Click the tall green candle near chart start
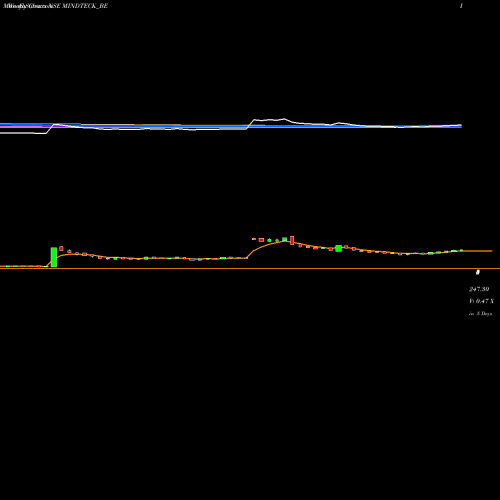This screenshot has height=500, width=500. pos(54,257)
